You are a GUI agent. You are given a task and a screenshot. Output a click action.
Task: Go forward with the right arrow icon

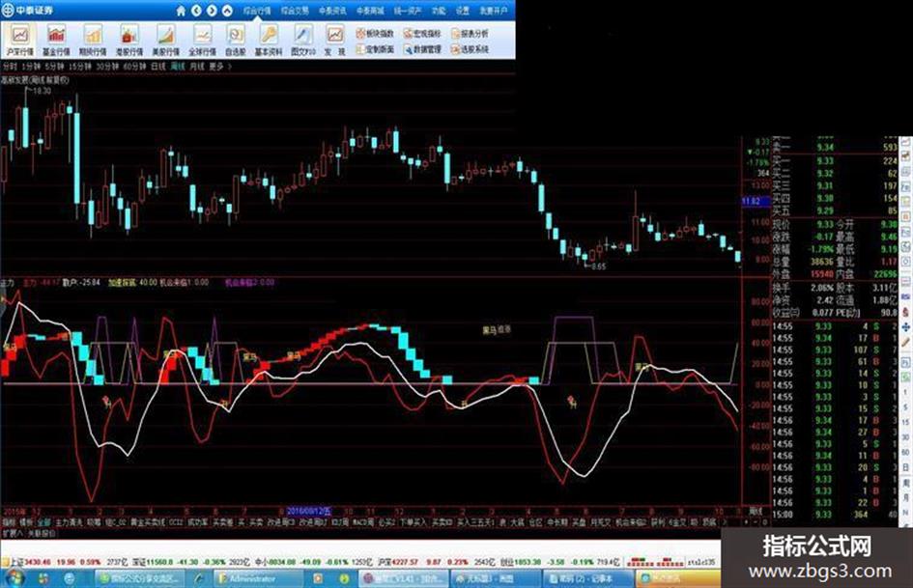click(212, 11)
